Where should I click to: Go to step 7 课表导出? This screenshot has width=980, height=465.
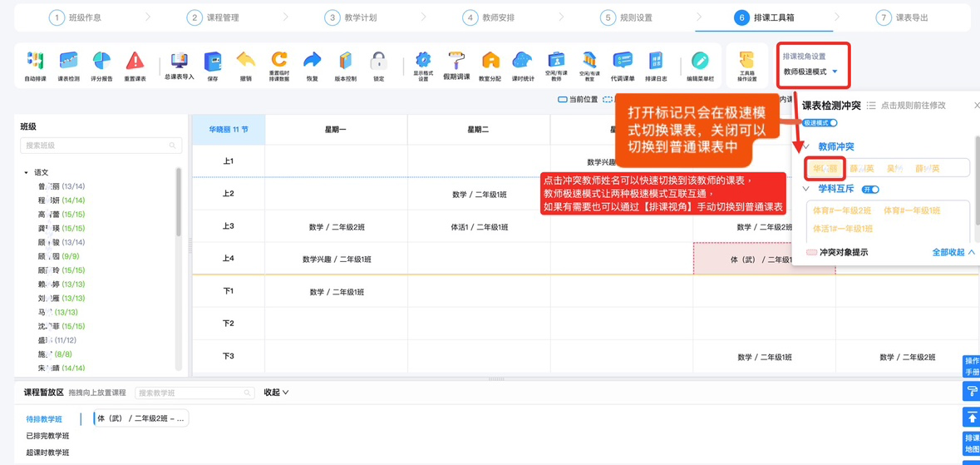point(902,17)
